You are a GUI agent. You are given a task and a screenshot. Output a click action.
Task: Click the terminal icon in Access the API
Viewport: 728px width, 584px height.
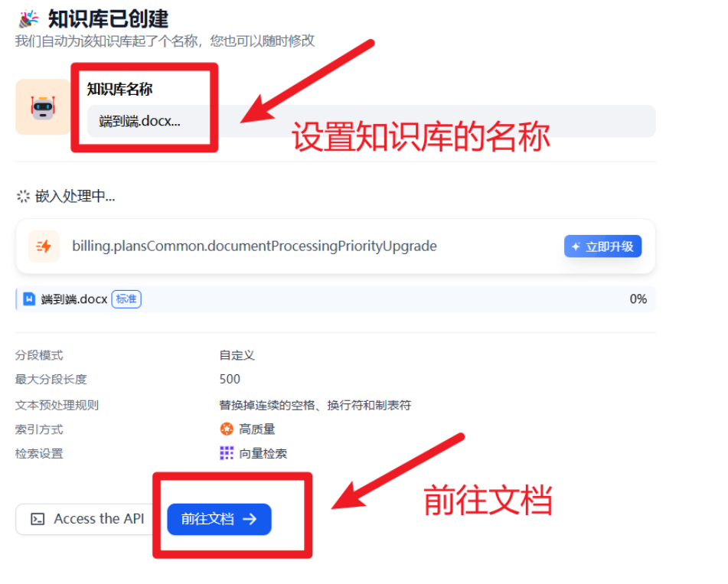(38, 519)
